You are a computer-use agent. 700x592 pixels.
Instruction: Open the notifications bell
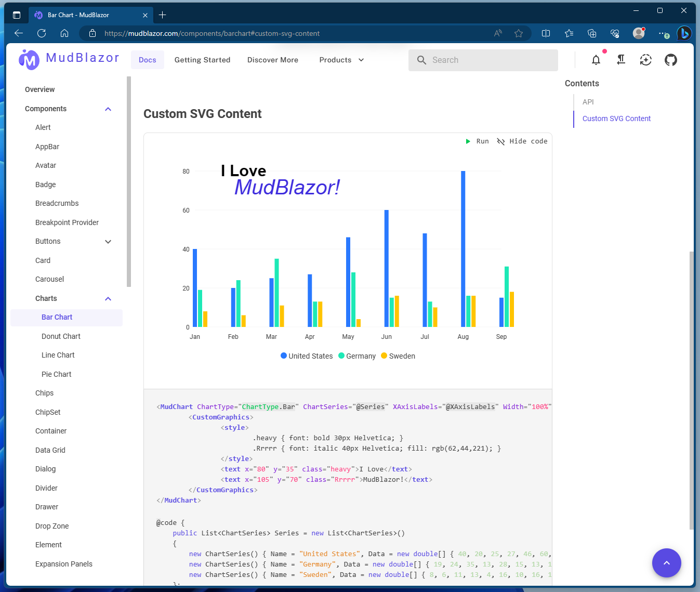pos(596,60)
